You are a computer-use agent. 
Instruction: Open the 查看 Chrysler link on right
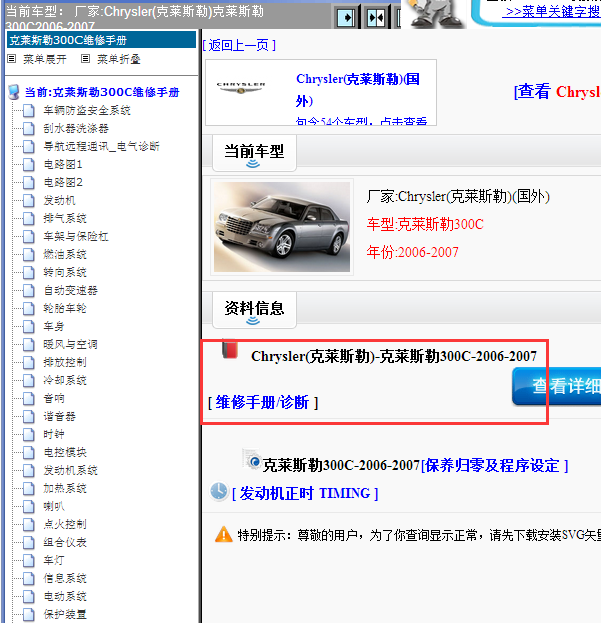tap(557, 92)
